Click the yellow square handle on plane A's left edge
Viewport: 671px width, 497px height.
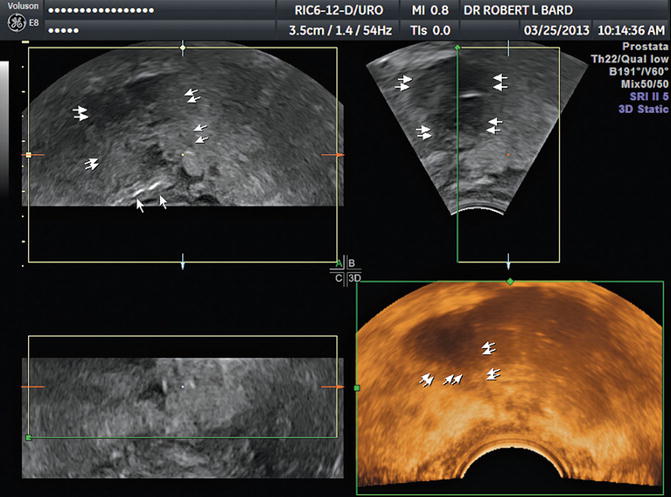[29, 155]
